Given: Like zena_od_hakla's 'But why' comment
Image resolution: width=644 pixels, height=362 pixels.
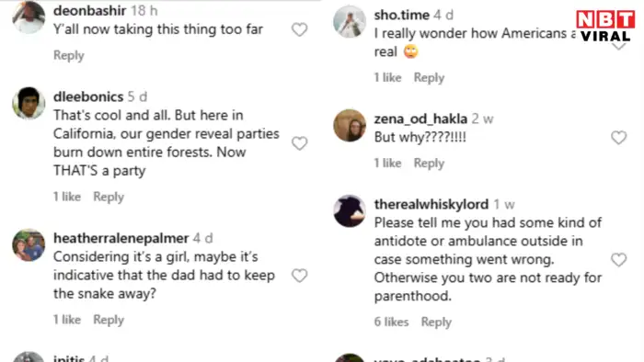Looking at the screenshot, I should [618, 137].
